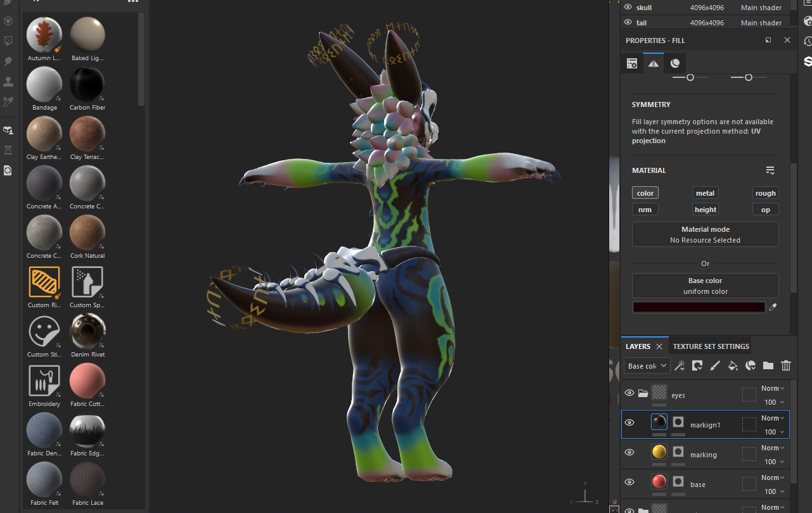
Task: Open the material sphere tab in Properties
Action: [x=675, y=63]
